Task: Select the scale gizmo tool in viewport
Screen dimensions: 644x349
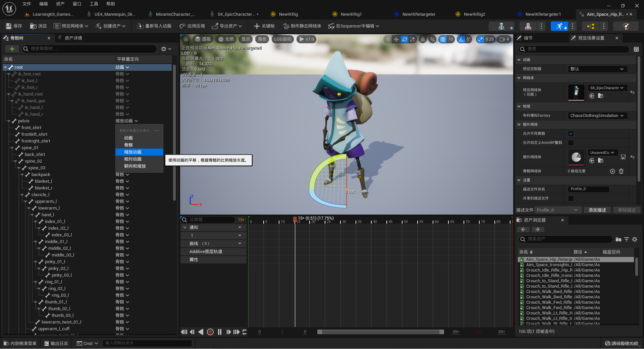Action: [413, 39]
